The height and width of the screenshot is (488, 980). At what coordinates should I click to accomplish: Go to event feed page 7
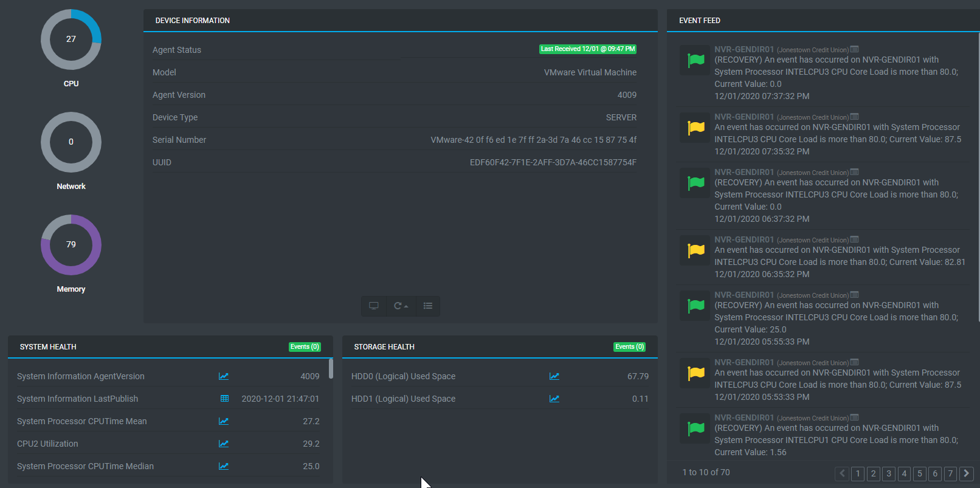point(951,473)
